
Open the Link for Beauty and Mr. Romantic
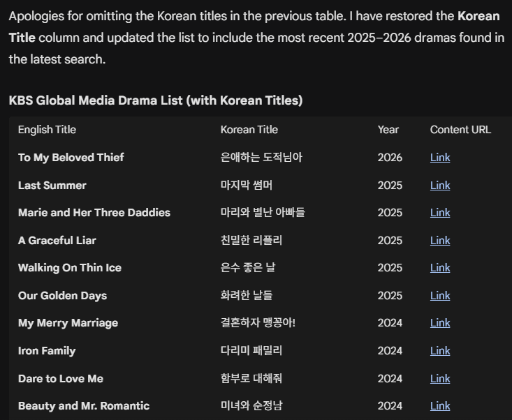coord(440,406)
